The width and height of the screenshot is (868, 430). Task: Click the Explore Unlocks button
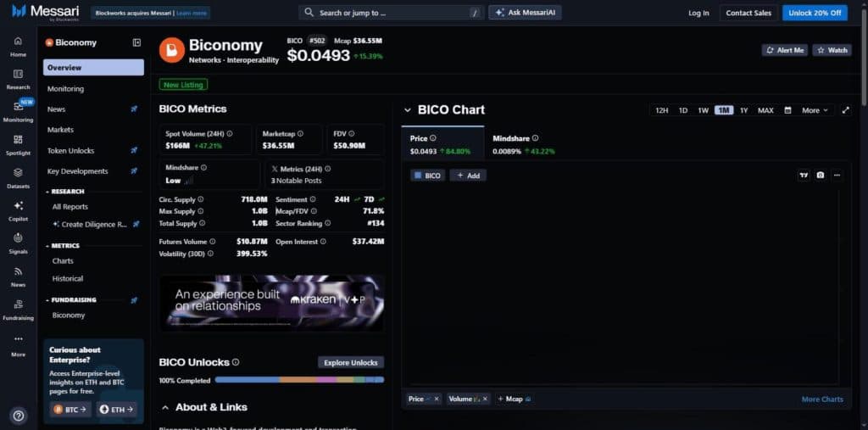tap(351, 362)
